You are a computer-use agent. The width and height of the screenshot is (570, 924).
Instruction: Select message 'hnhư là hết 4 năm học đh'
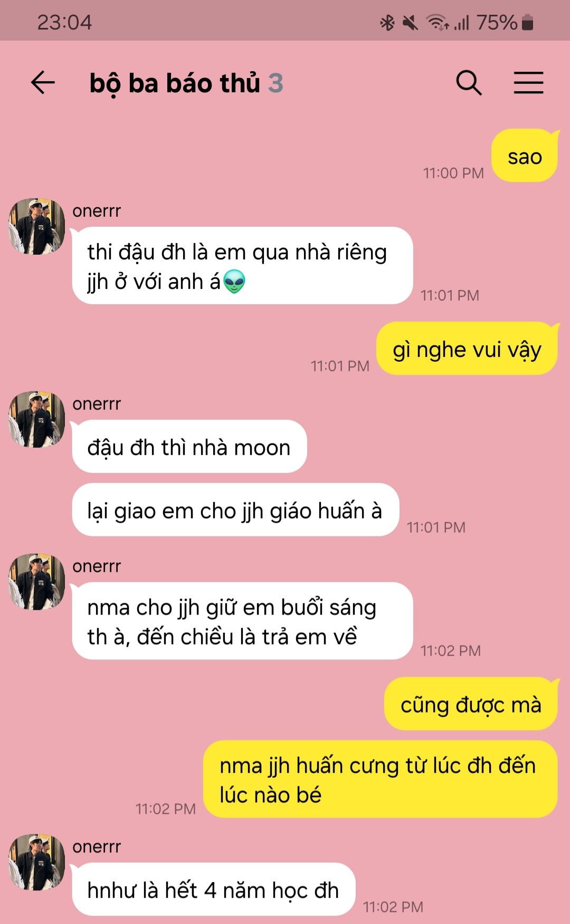(213, 890)
